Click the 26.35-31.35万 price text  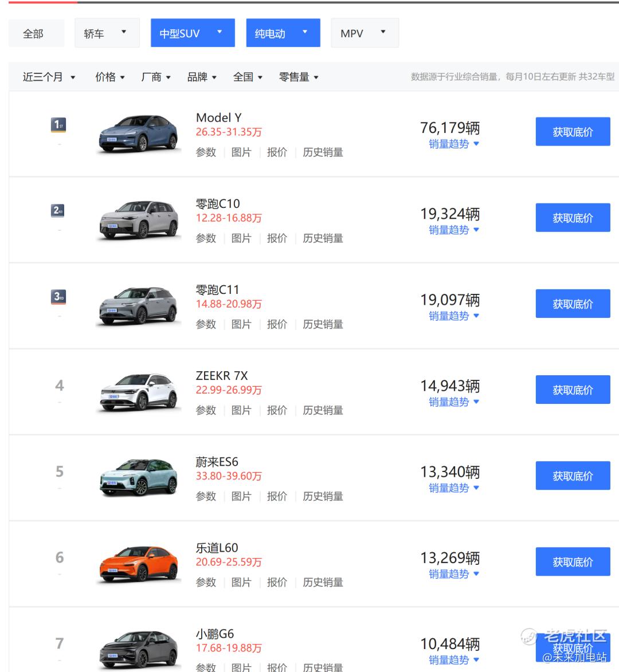coord(229,132)
